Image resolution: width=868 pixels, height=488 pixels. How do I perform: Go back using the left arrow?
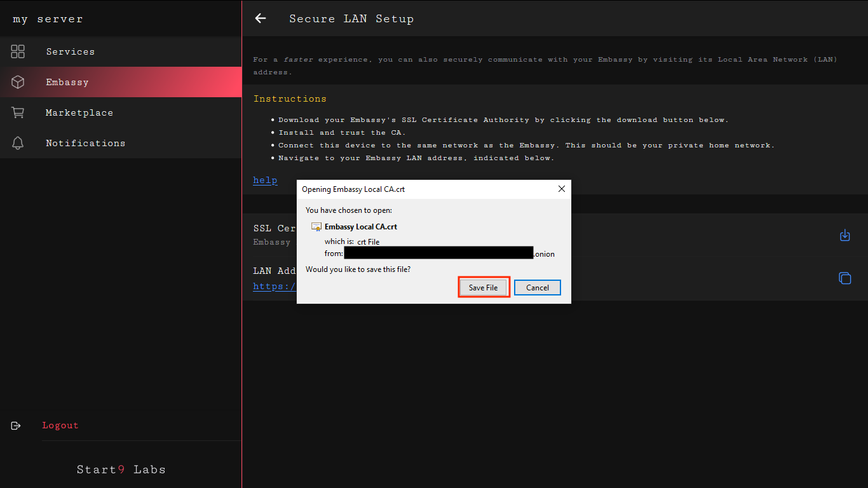click(x=261, y=18)
